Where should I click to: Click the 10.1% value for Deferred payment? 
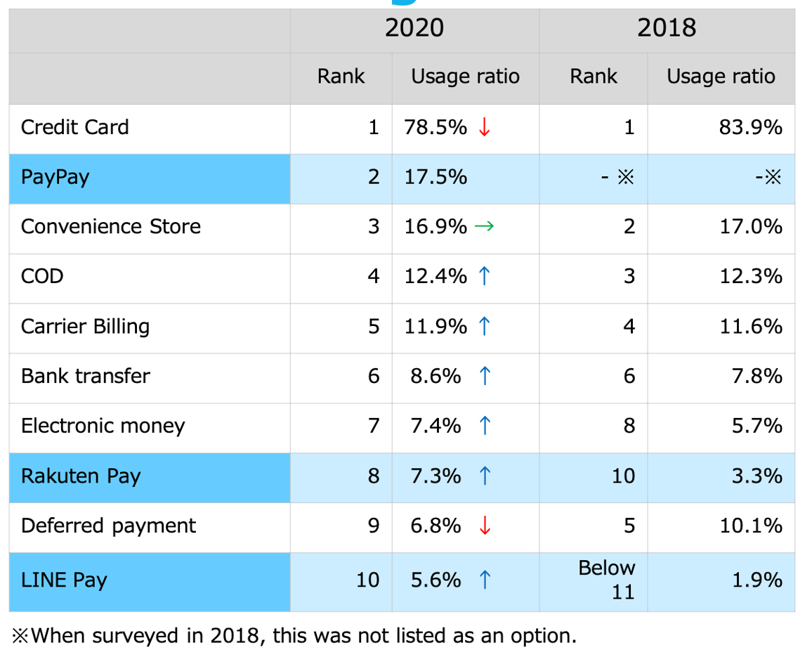(x=750, y=526)
